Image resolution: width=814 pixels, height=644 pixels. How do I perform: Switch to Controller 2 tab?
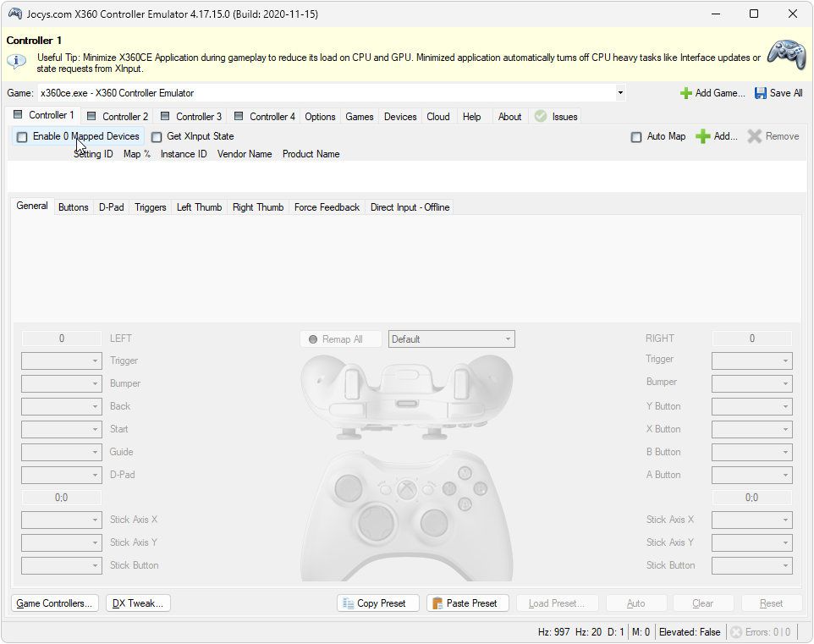pyautogui.click(x=118, y=116)
